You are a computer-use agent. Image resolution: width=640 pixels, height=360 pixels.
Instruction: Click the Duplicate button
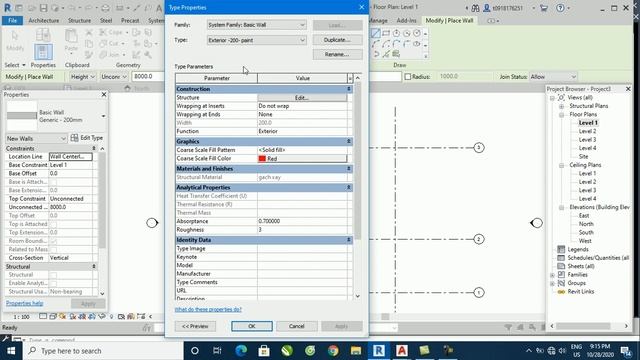click(337, 40)
